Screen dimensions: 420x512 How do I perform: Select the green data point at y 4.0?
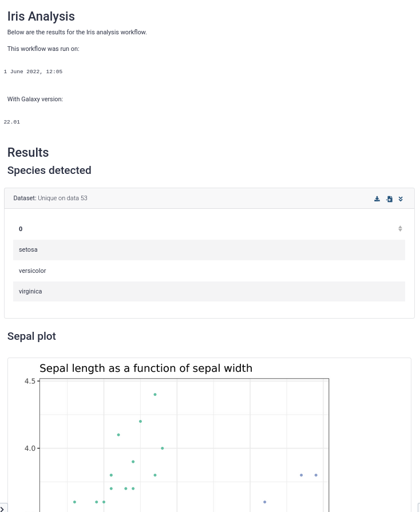163,449
